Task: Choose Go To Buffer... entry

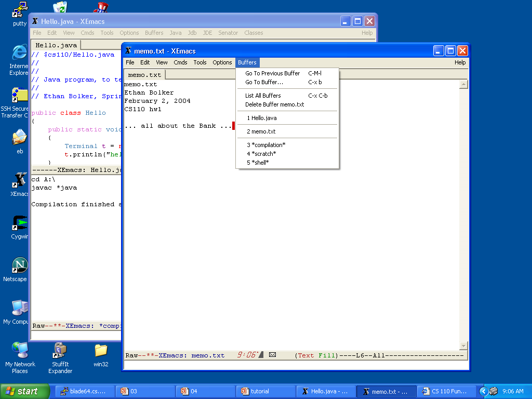Action: (287, 82)
